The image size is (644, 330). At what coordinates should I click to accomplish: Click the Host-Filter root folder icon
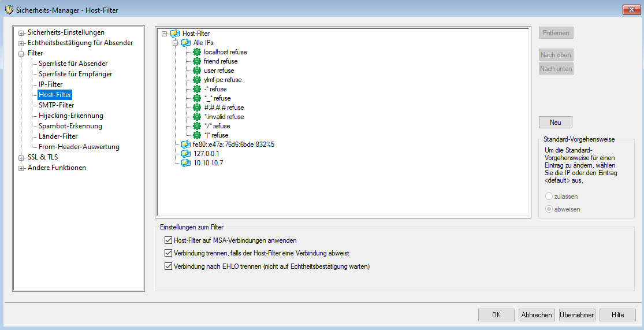[175, 34]
